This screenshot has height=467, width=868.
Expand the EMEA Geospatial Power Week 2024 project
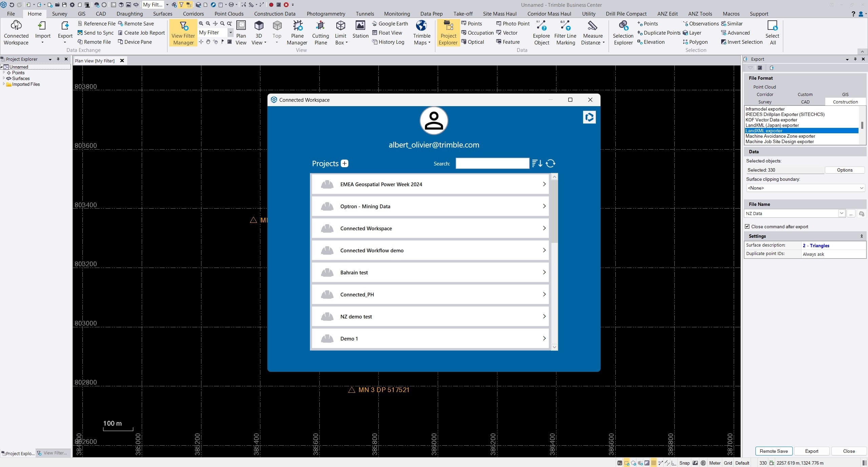pos(544,184)
